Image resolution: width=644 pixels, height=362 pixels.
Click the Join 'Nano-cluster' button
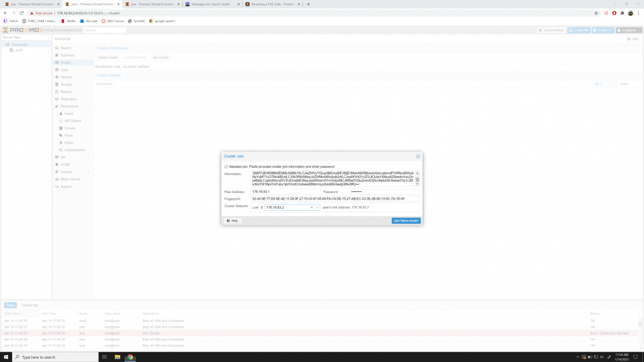(x=406, y=221)
